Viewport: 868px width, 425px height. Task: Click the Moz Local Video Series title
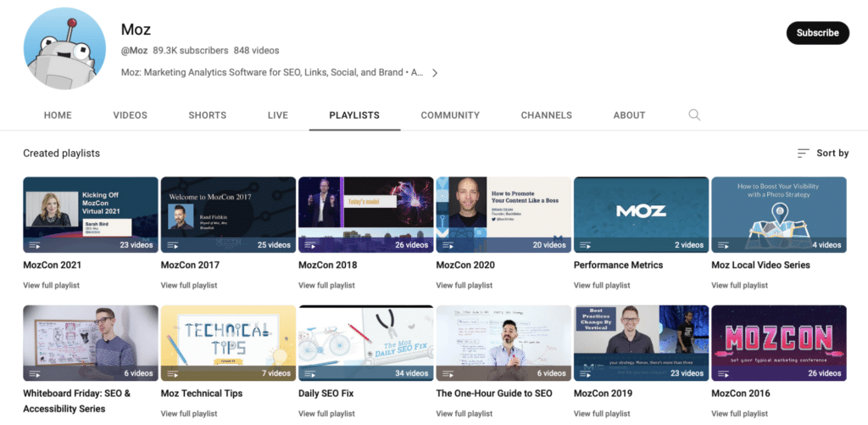click(760, 265)
